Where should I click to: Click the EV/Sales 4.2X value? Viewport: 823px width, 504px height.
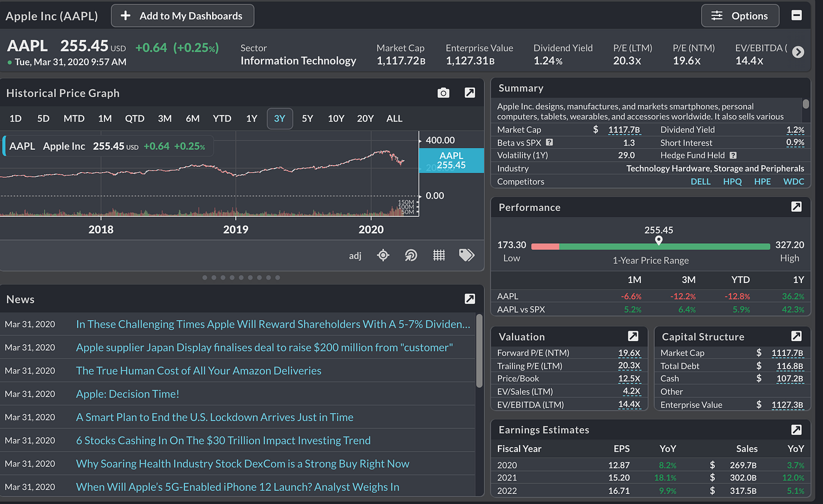pos(631,392)
